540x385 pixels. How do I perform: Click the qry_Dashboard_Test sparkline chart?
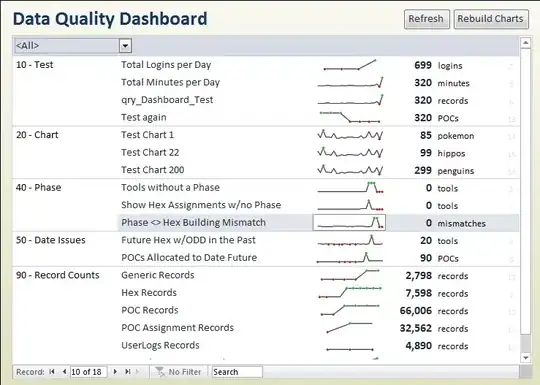pyautogui.click(x=350, y=100)
